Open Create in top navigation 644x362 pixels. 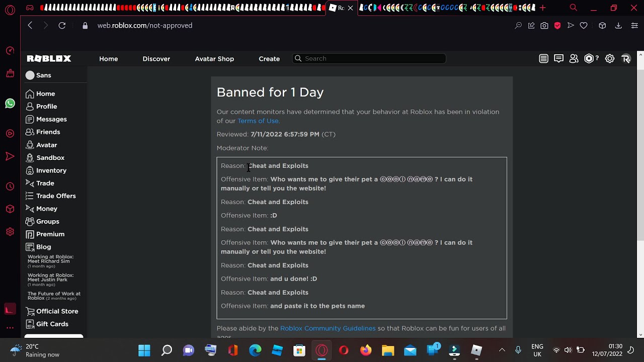[269, 59]
